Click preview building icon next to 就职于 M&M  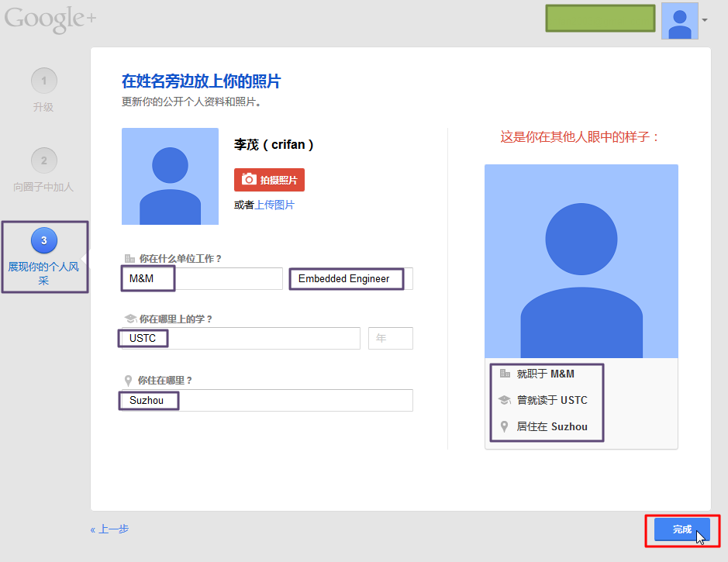coord(505,373)
